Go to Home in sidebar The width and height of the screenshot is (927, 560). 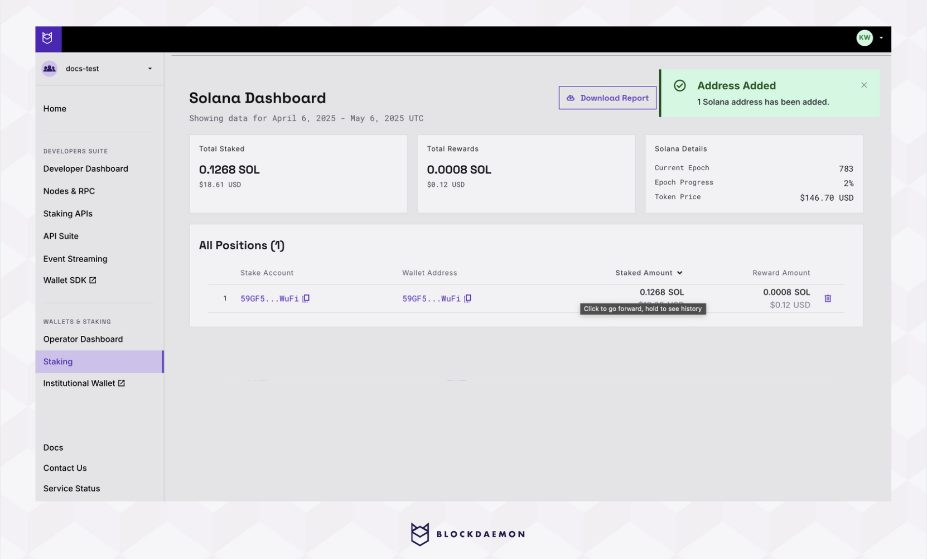tap(55, 109)
